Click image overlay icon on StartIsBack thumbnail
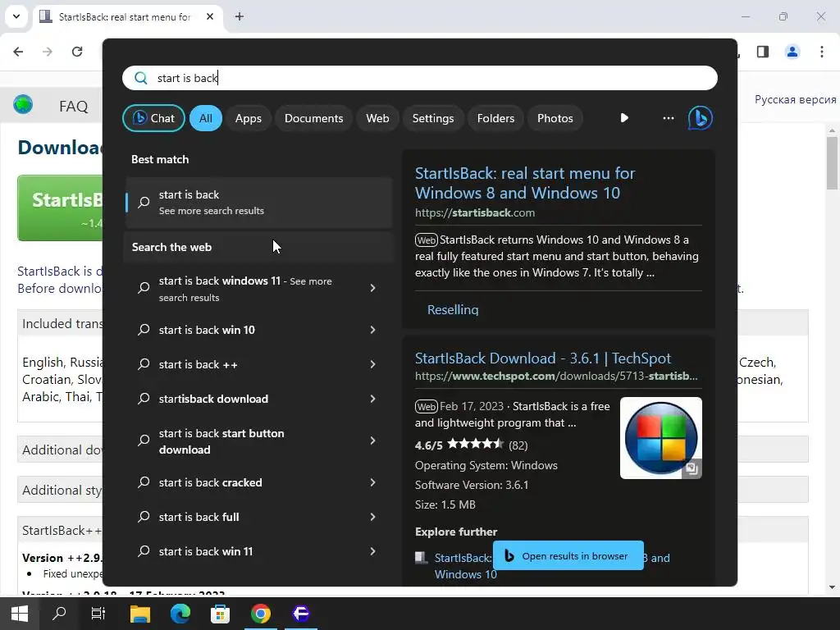Screen dimensions: 840x630 click(x=692, y=468)
